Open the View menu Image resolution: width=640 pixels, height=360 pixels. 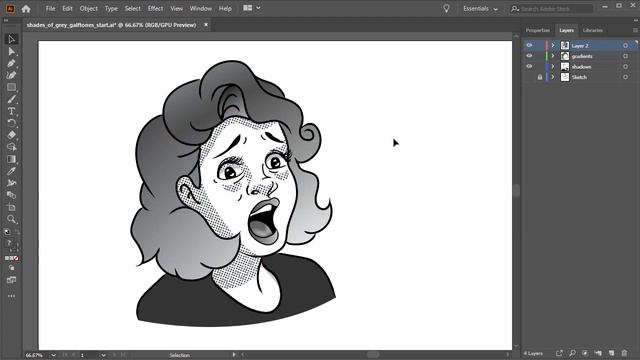[x=176, y=9]
